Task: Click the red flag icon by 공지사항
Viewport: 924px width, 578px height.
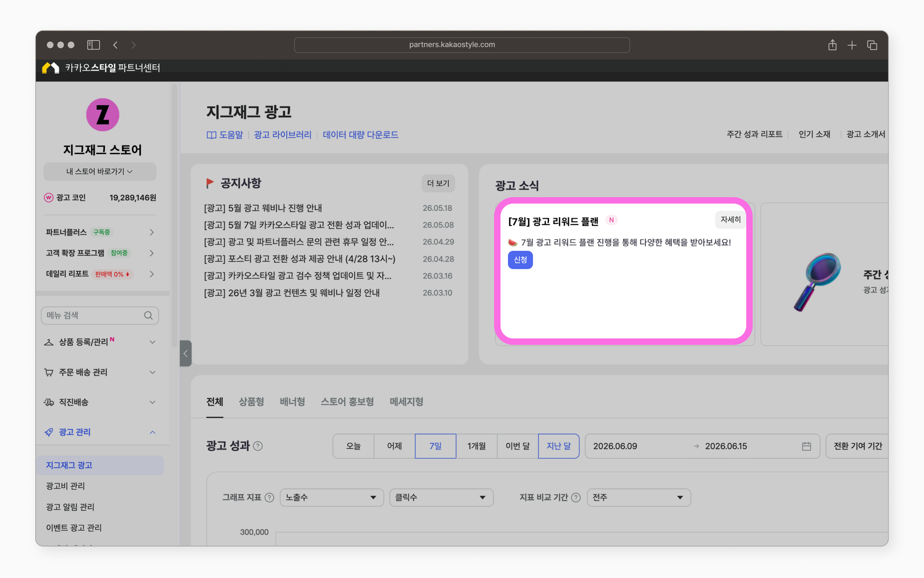Action: [210, 183]
